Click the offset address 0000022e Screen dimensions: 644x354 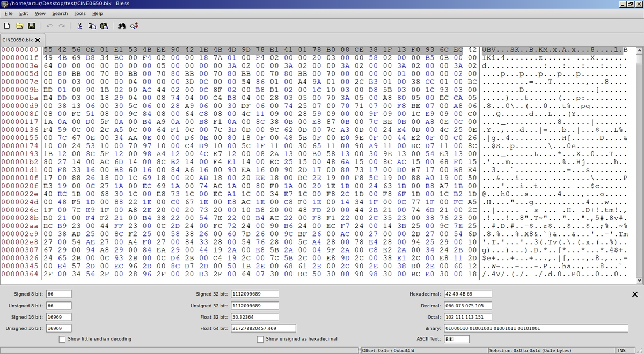click(21, 195)
